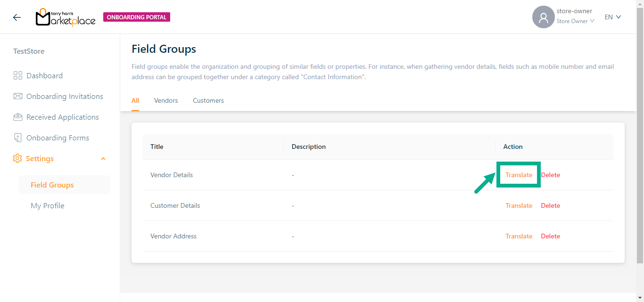Click the Dashboard grid icon

[18, 76]
